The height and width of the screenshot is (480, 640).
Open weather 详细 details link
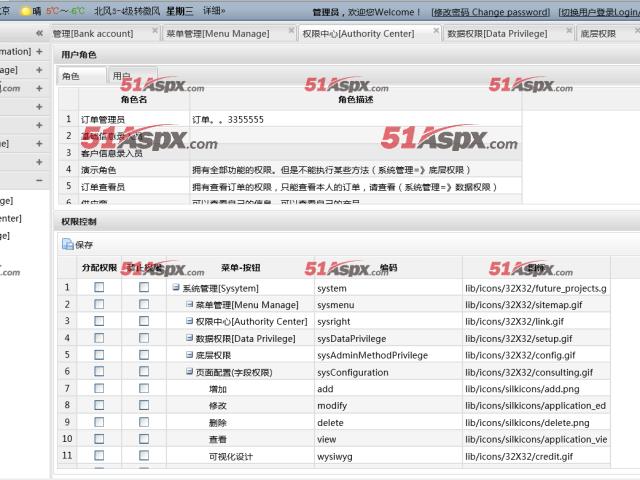tap(214, 11)
